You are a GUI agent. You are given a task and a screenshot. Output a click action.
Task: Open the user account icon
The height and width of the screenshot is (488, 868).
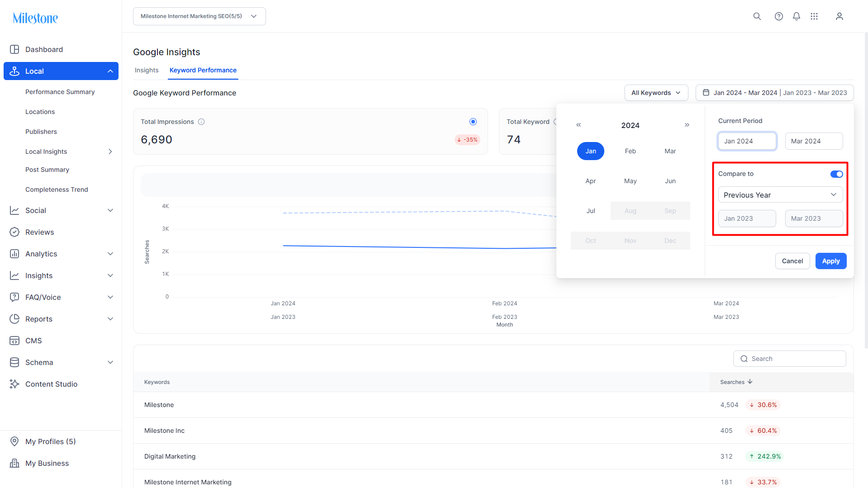pyautogui.click(x=840, y=16)
